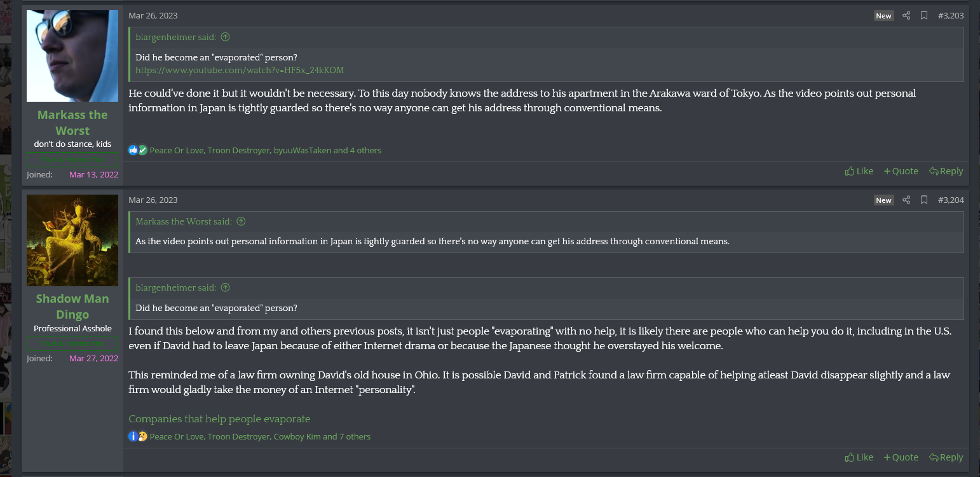The height and width of the screenshot is (477, 980).
Task: Open post permalink #3,203
Action: (951, 15)
